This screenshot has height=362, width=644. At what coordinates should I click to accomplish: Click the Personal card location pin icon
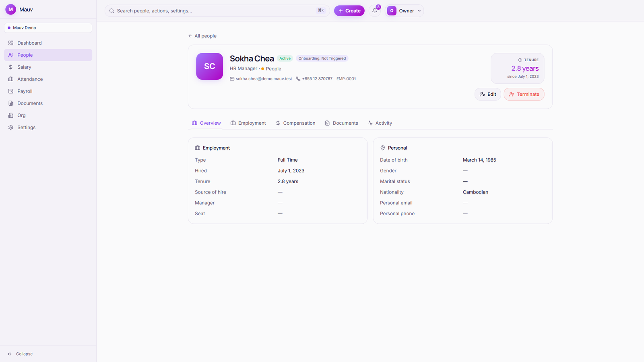[x=383, y=148]
